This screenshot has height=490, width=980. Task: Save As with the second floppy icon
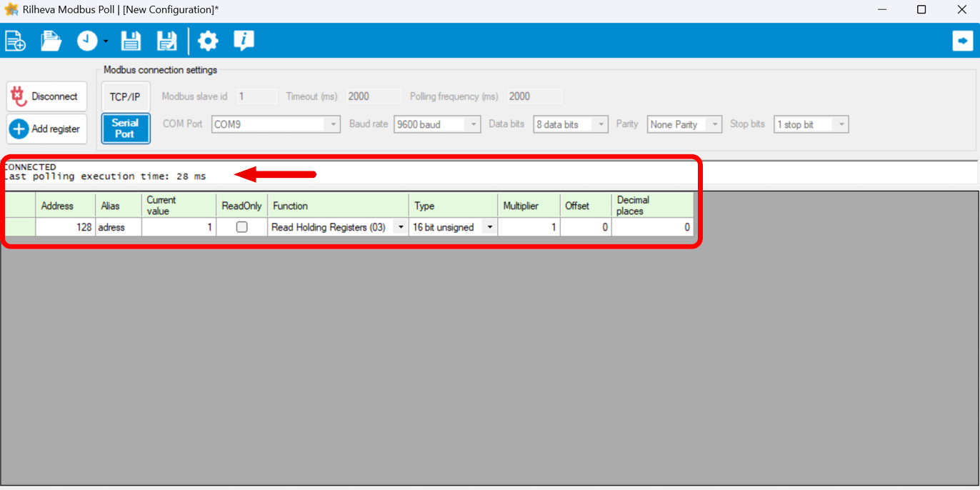(x=166, y=41)
